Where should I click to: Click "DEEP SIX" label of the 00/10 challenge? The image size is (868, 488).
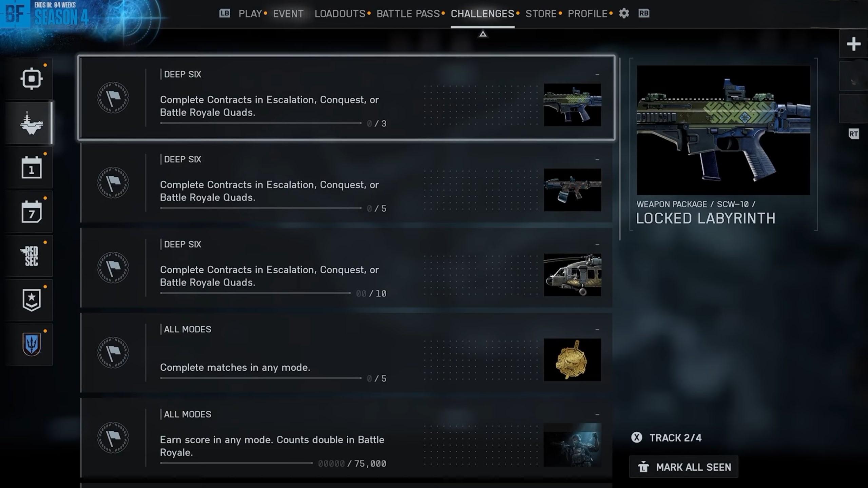[x=182, y=244]
